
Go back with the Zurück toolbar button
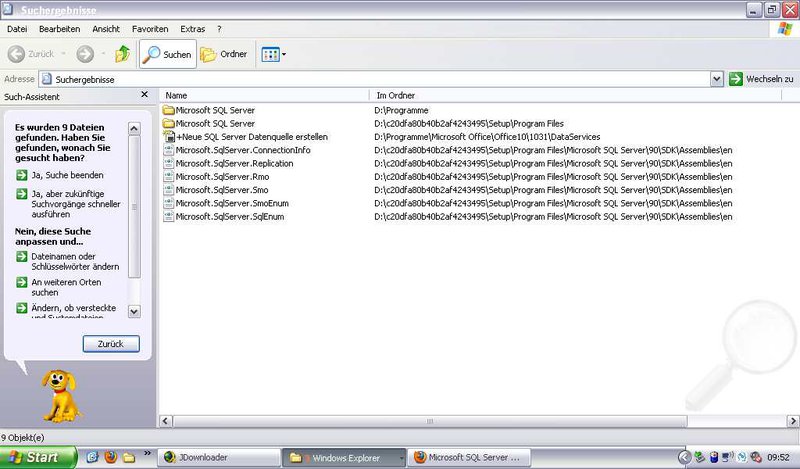click(x=31, y=54)
